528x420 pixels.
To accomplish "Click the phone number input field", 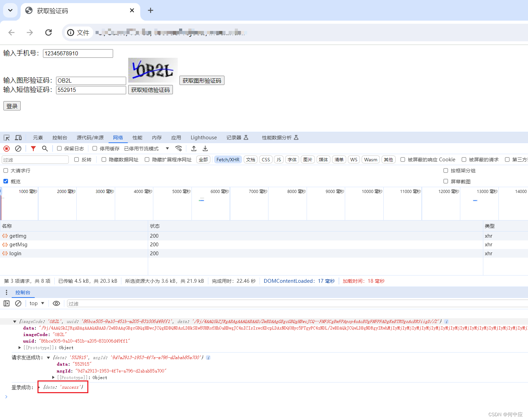I will pyautogui.click(x=78, y=53).
